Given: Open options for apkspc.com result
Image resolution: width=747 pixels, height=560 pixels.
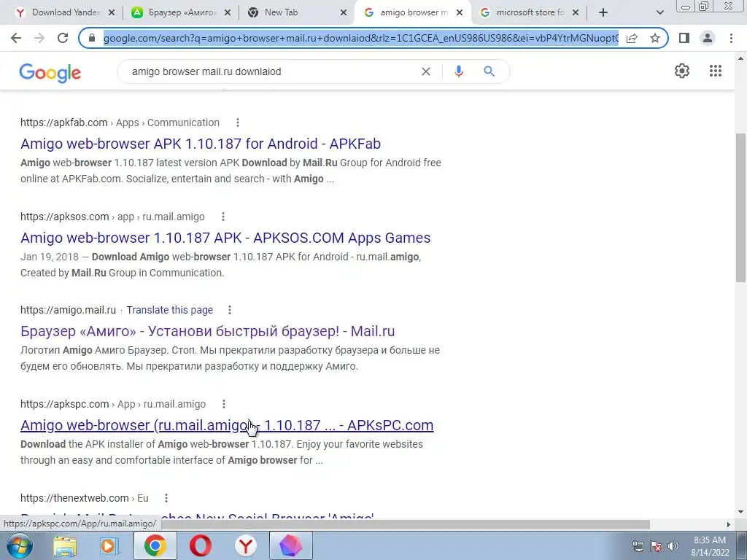Looking at the screenshot, I should [224, 404].
